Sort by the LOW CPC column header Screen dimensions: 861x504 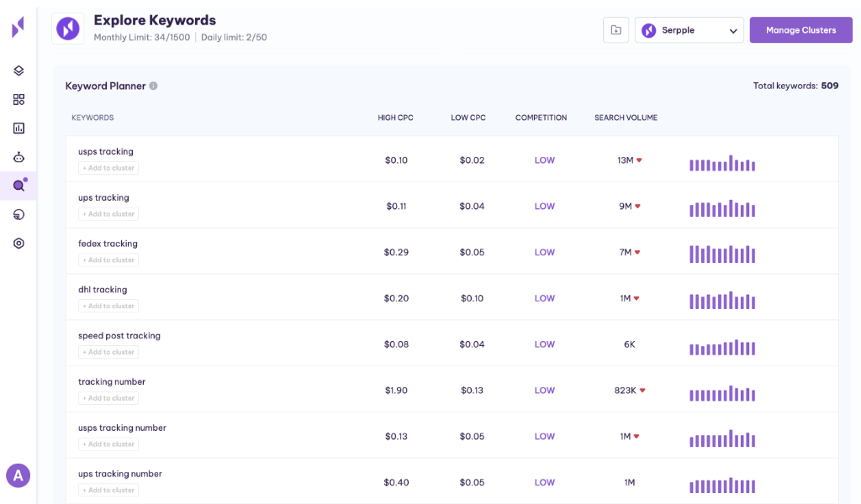pyautogui.click(x=468, y=118)
